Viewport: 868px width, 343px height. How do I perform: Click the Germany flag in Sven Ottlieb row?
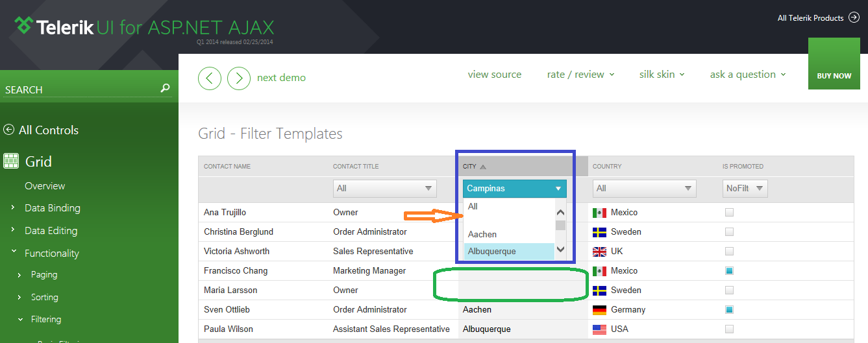click(599, 310)
